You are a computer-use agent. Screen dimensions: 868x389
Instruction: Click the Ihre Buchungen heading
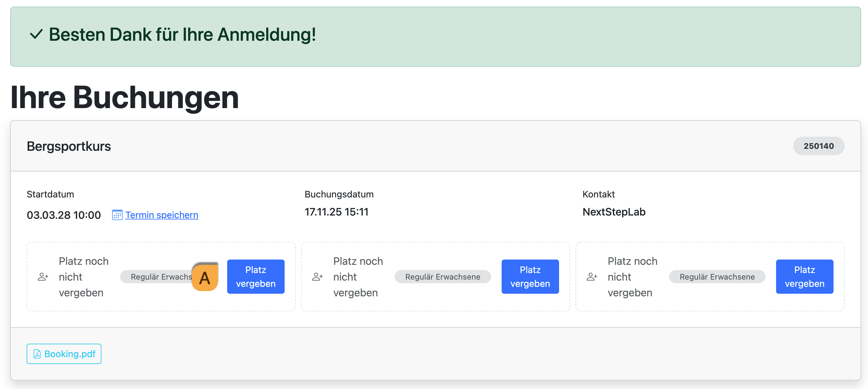124,98
